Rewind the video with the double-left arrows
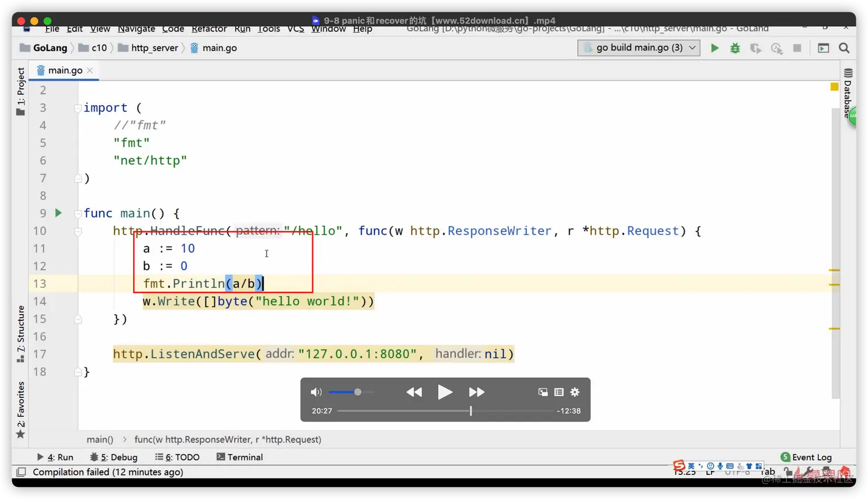Image resolution: width=868 pixels, height=499 pixels. [414, 392]
